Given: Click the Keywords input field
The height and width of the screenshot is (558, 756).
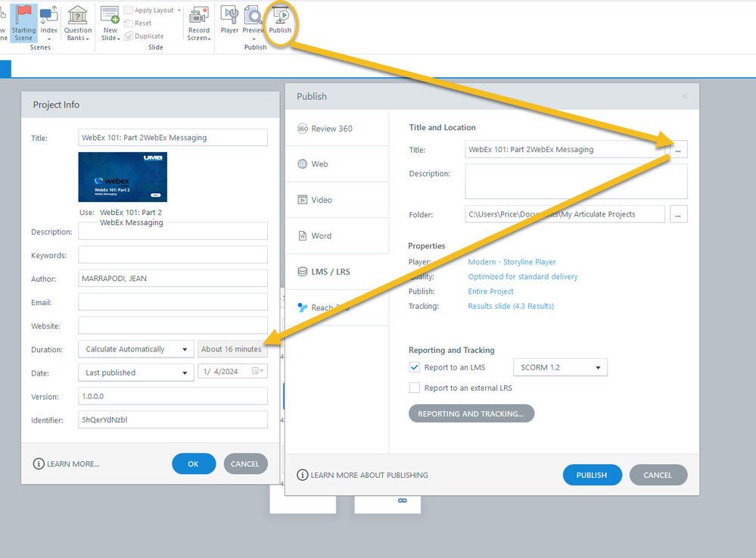Looking at the screenshot, I should point(173,254).
